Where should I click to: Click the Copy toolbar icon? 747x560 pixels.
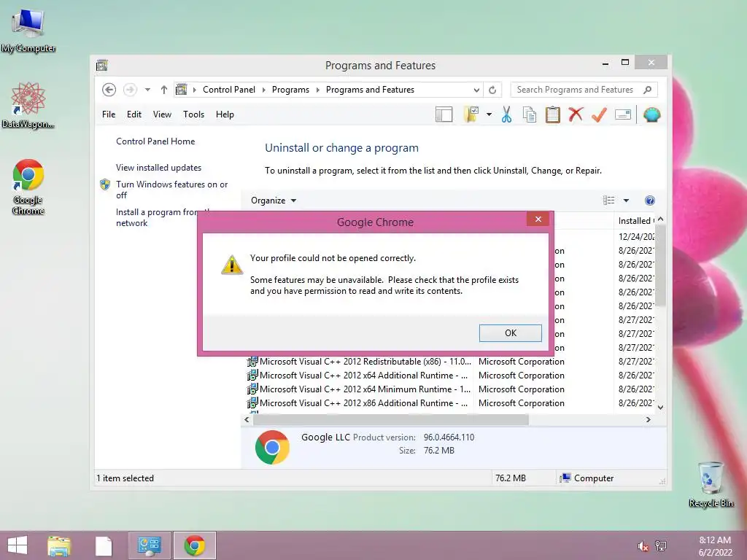pos(530,114)
